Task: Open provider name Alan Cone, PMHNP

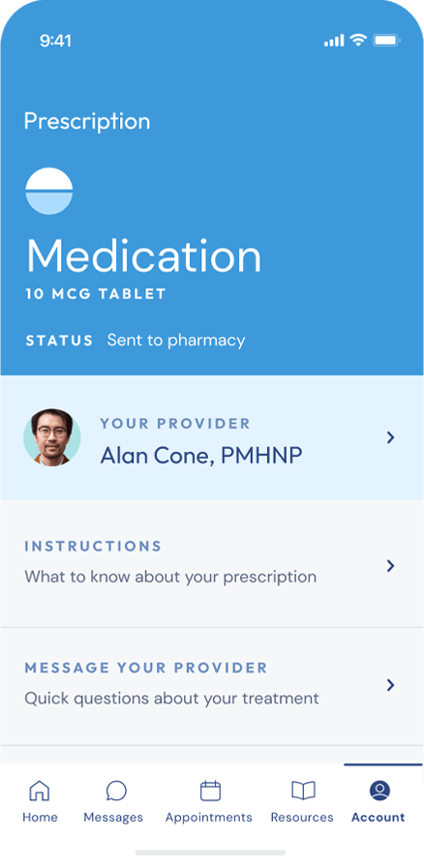Action: [x=201, y=456]
